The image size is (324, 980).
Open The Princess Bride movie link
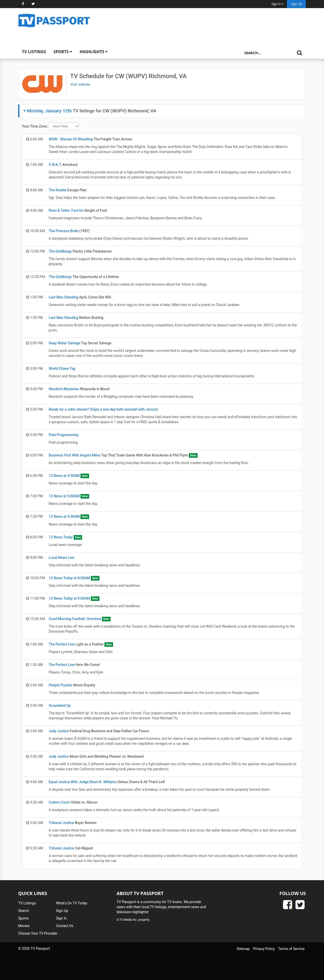pos(63,231)
